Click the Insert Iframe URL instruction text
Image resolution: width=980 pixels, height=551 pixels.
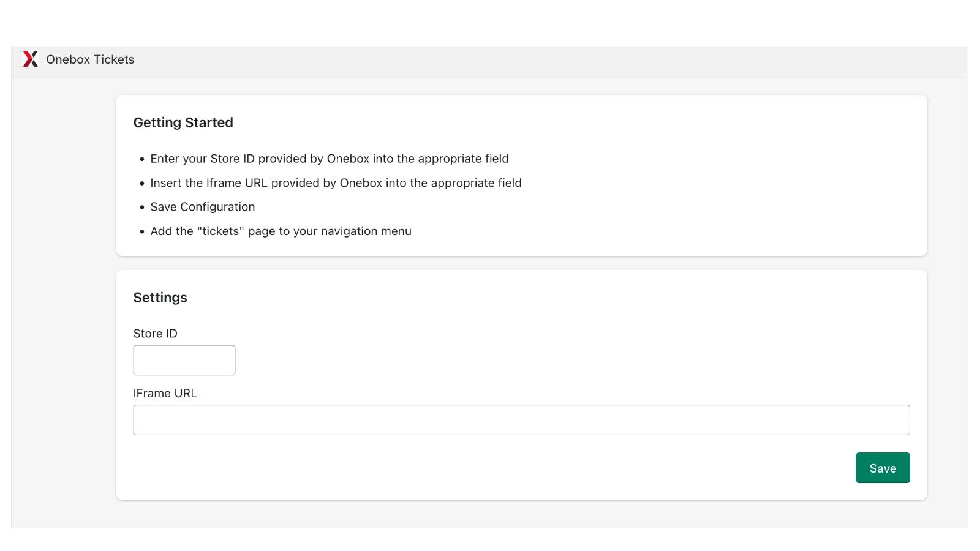336,183
